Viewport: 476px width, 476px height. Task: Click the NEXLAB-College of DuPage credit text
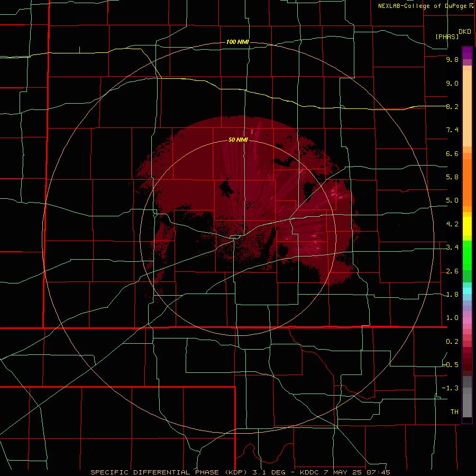pyautogui.click(x=422, y=6)
